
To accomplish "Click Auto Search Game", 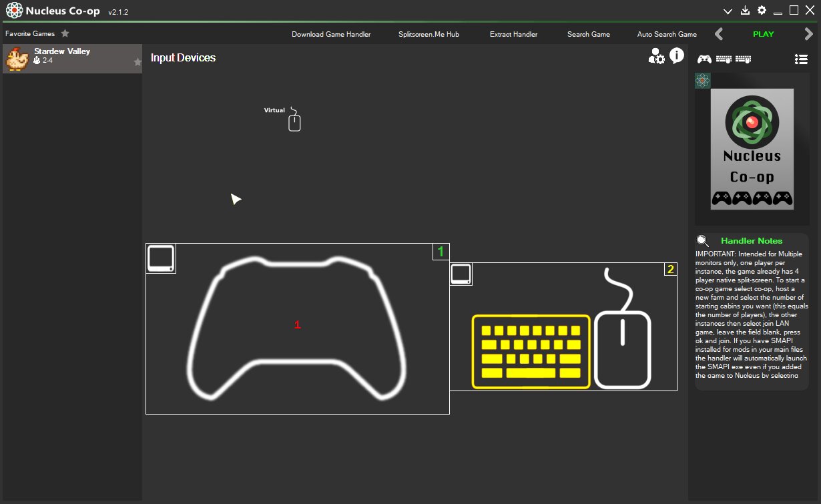I will (x=667, y=34).
